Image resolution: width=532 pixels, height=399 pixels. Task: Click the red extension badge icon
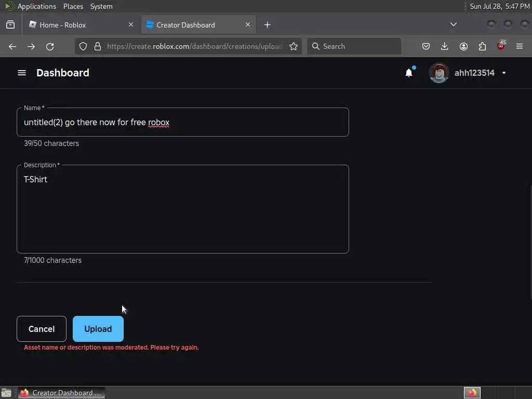point(501,46)
